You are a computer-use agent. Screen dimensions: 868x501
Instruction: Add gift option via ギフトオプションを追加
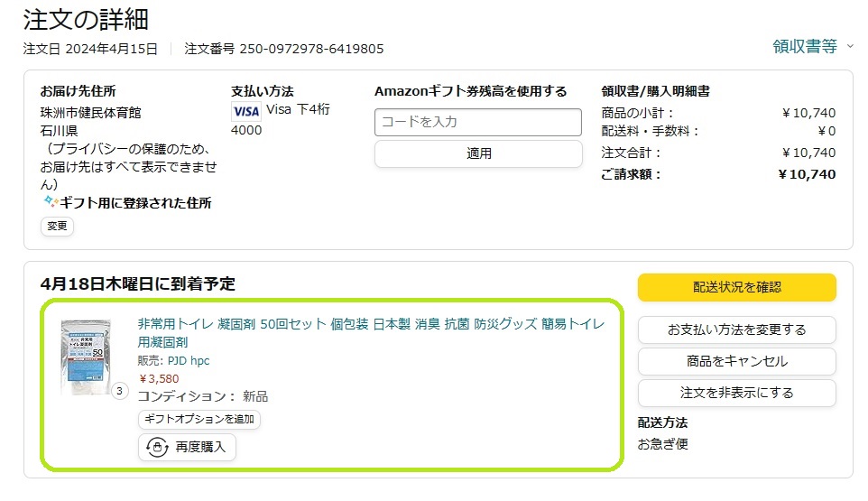point(199,419)
